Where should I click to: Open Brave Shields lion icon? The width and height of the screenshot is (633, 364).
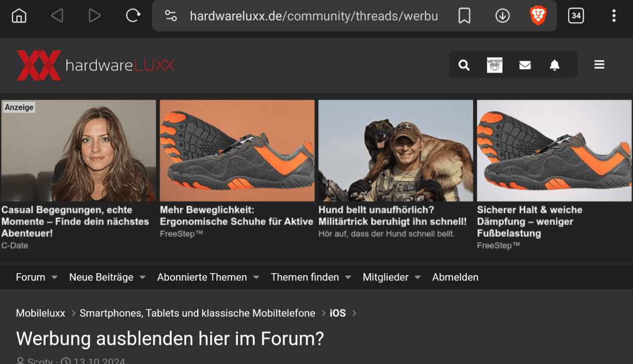[538, 16]
